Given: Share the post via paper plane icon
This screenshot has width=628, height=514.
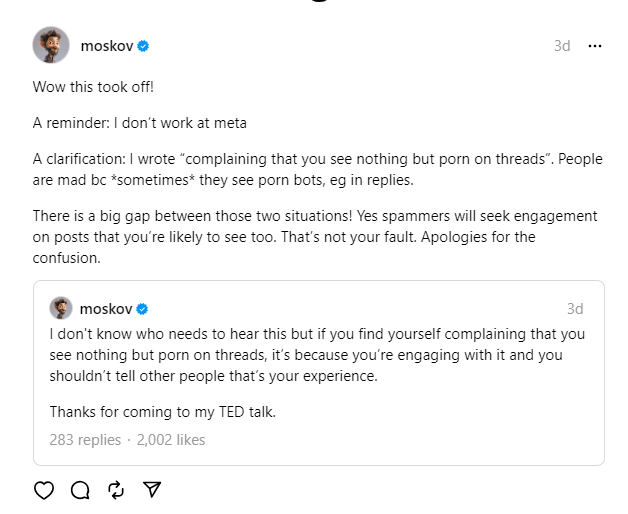Looking at the screenshot, I should point(152,490).
